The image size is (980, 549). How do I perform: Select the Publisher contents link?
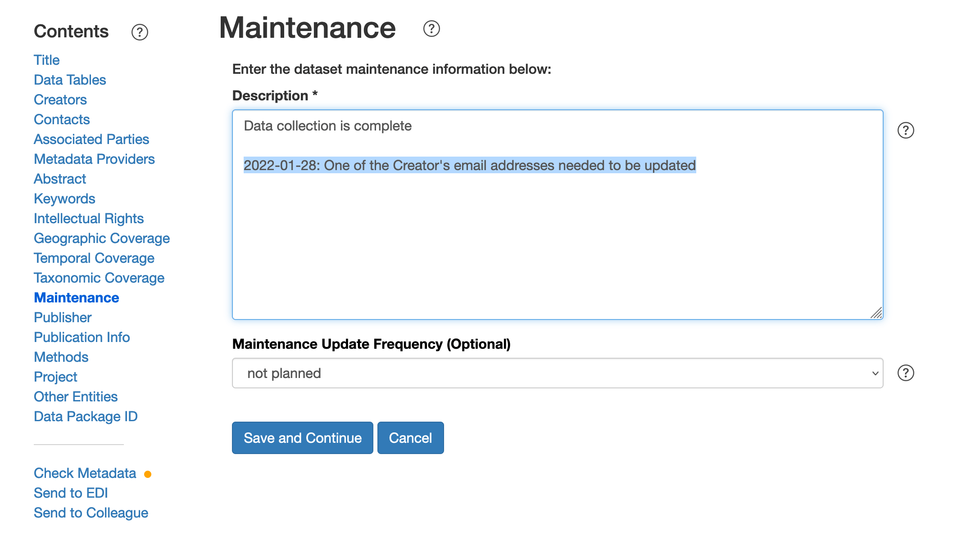63,317
